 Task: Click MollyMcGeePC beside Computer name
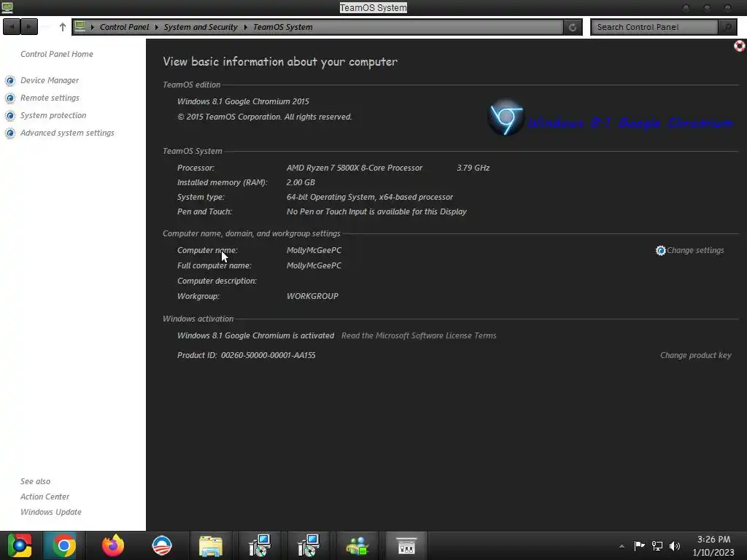[x=314, y=251]
